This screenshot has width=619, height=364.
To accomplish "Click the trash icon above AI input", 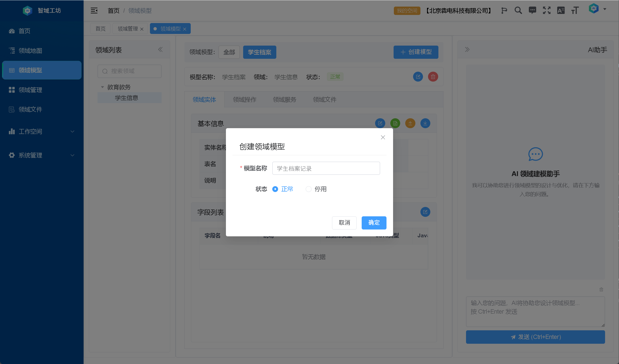I will [x=601, y=289].
